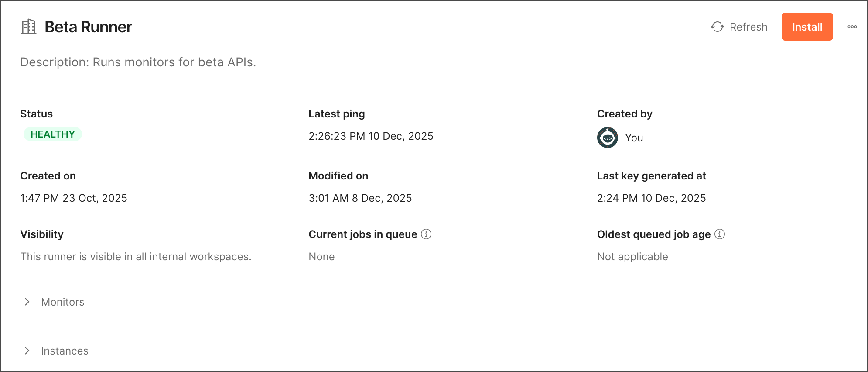
Task: Click the runner description text
Action: (x=138, y=62)
